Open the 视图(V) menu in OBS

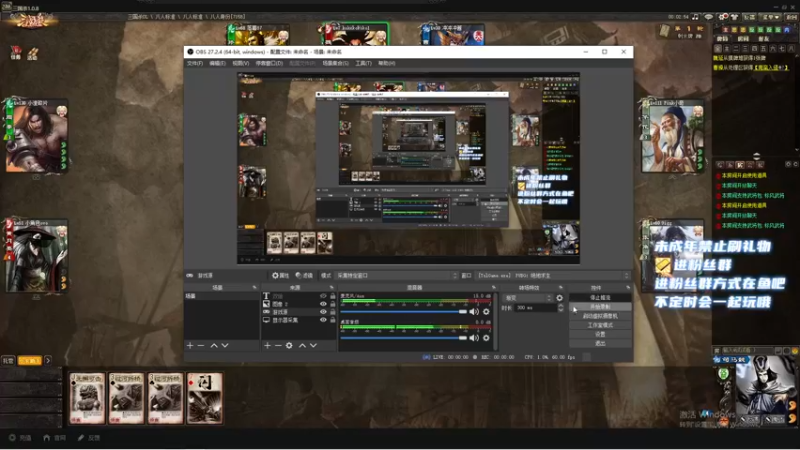click(241, 63)
